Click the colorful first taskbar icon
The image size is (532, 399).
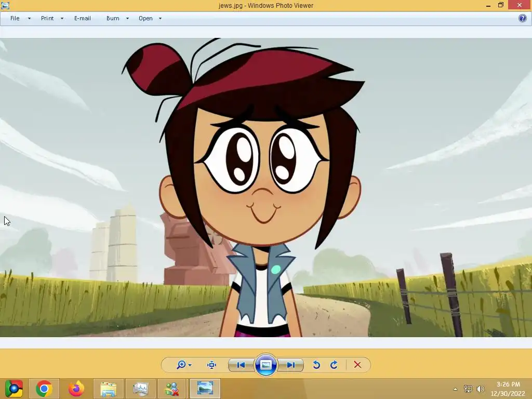click(x=14, y=389)
